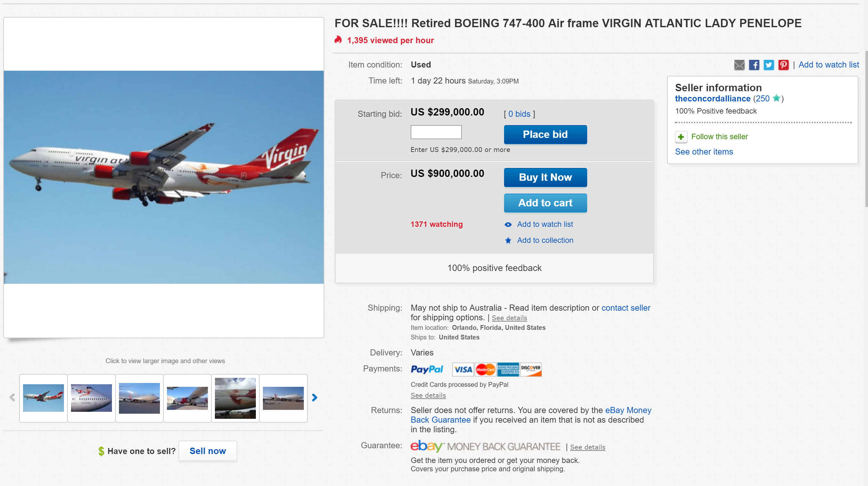The image size is (868, 486).
Task: Open the 0 bids history link
Action: (519, 114)
